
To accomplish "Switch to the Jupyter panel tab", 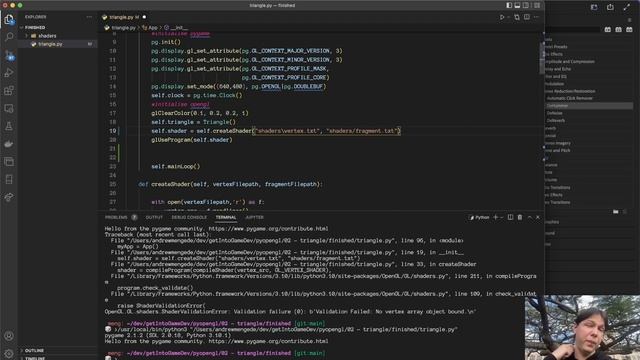I will (254, 217).
